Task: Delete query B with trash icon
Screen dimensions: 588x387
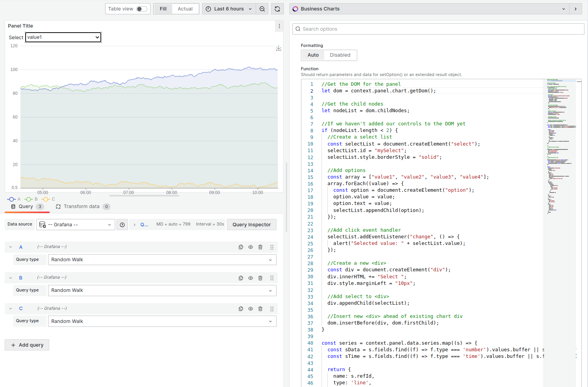Action: [x=260, y=278]
